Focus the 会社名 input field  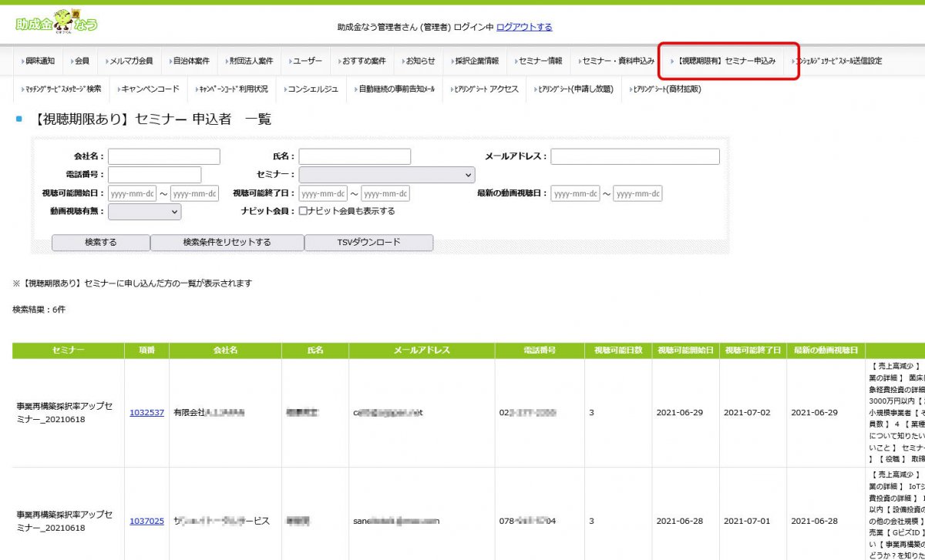point(164,156)
